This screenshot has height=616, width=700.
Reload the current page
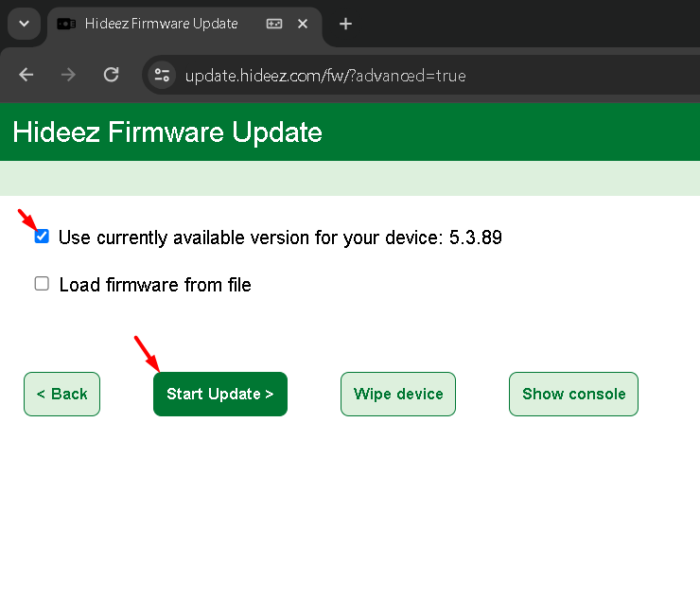tap(111, 75)
